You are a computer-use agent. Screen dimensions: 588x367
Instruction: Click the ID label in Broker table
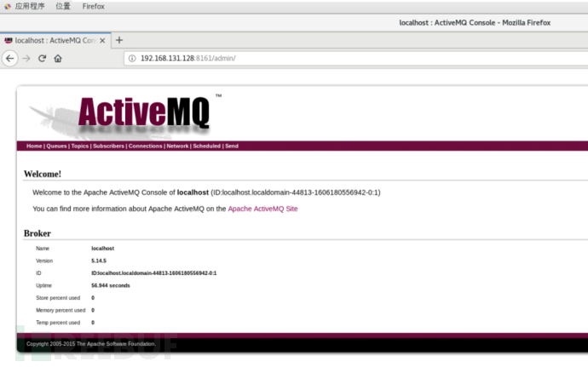click(x=38, y=273)
